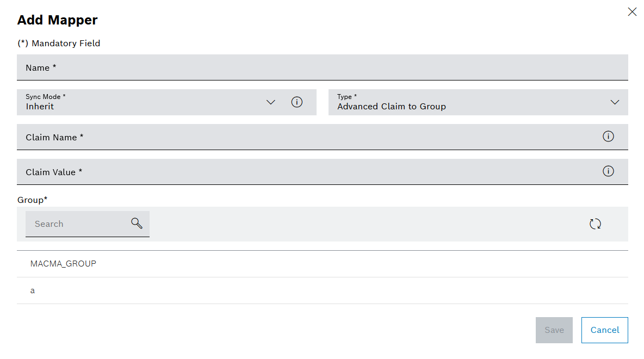Click the Sync Mode dropdown chevron
Image resolution: width=644 pixels, height=359 pixels.
271,102
